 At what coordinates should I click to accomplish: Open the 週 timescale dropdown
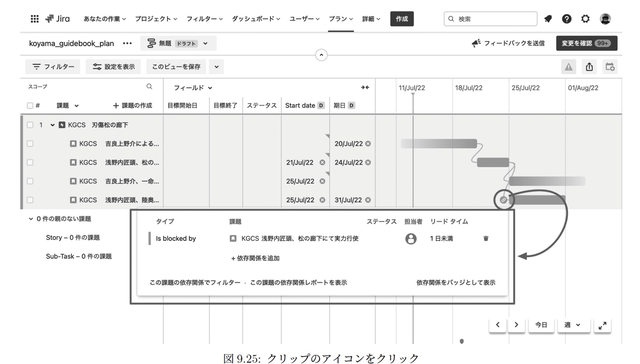pyautogui.click(x=572, y=325)
